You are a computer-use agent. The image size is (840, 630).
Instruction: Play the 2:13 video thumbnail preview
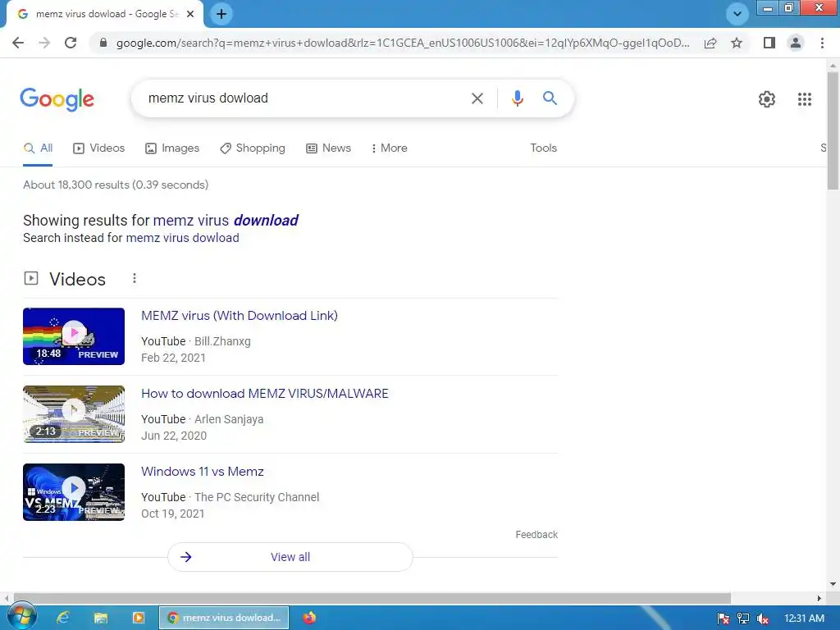74,414
